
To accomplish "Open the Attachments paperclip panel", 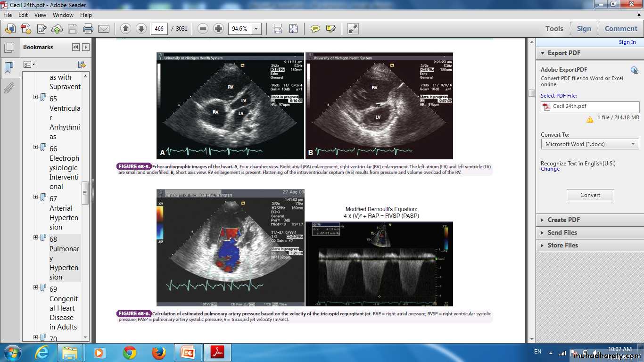I will [x=8, y=88].
